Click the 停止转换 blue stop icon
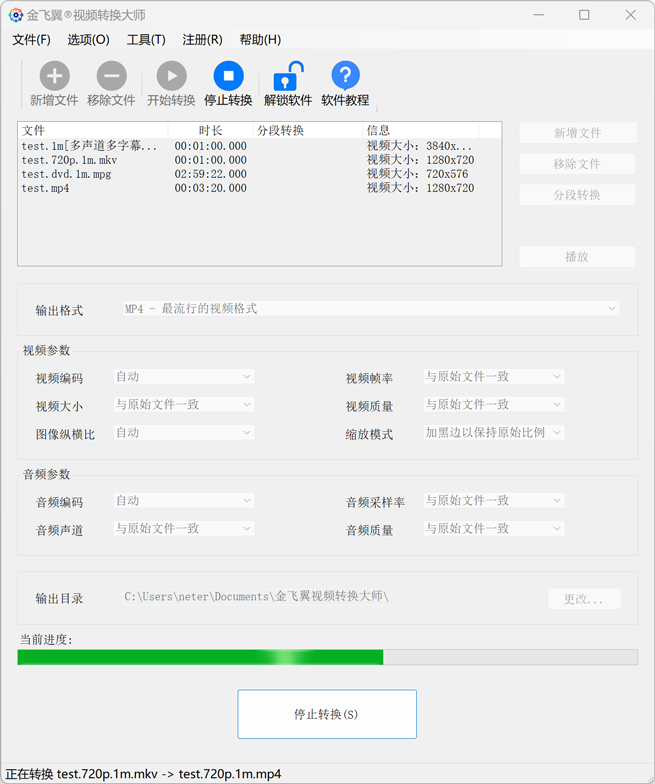 coord(228,76)
